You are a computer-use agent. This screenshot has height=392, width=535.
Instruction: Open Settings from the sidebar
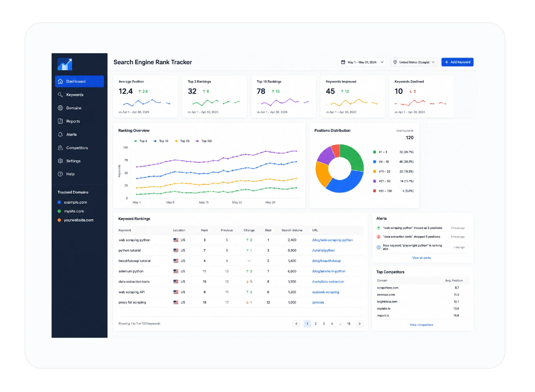pos(79,161)
